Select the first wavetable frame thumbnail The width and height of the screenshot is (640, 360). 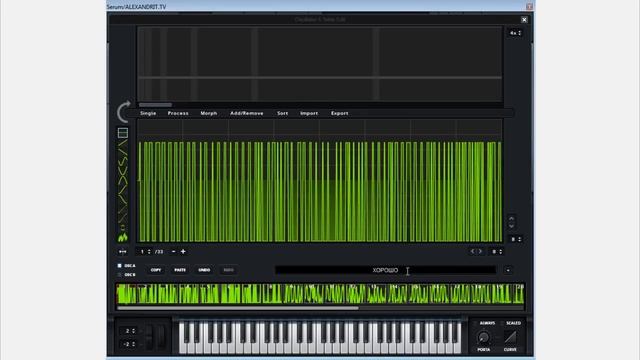(127, 294)
